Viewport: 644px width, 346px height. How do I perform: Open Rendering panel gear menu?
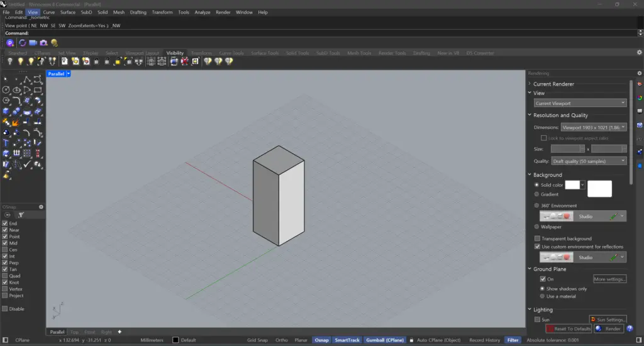pyautogui.click(x=640, y=73)
